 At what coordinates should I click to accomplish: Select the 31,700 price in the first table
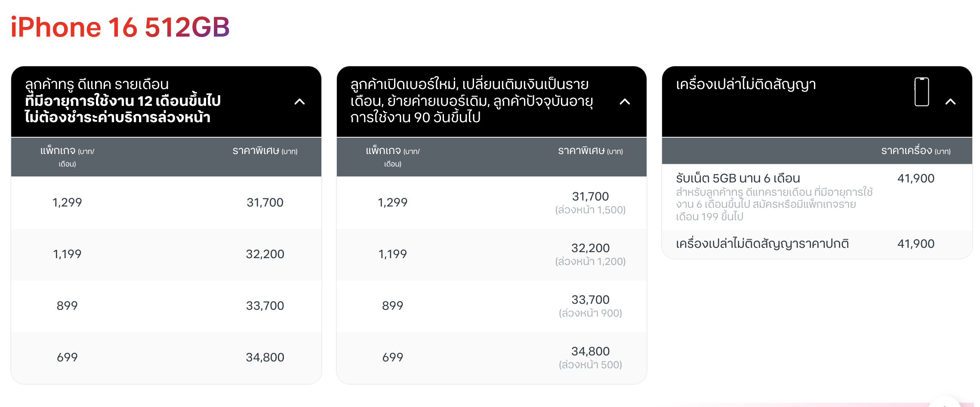pyautogui.click(x=265, y=202)
